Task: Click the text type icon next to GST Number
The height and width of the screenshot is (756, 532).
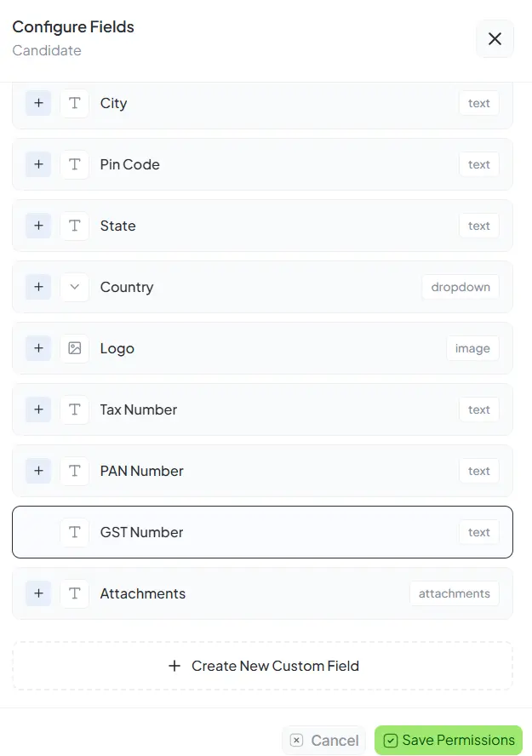Action: coord(75,532)
